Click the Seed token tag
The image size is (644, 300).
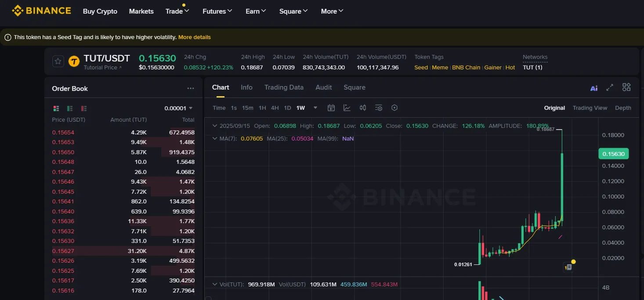(421, 68)
